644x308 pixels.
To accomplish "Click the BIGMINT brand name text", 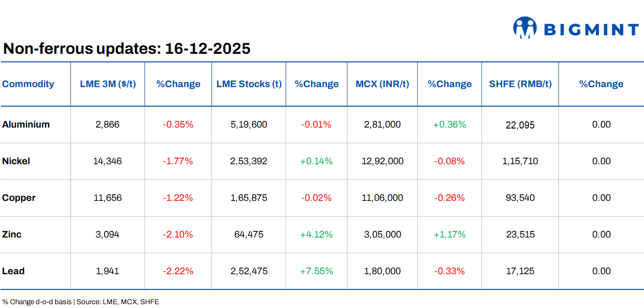I will [591, 30].
